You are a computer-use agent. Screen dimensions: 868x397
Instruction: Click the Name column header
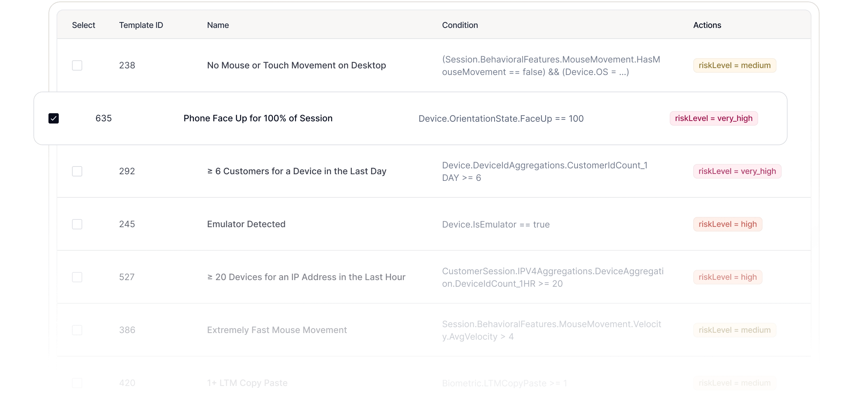(x=218, y=25)
